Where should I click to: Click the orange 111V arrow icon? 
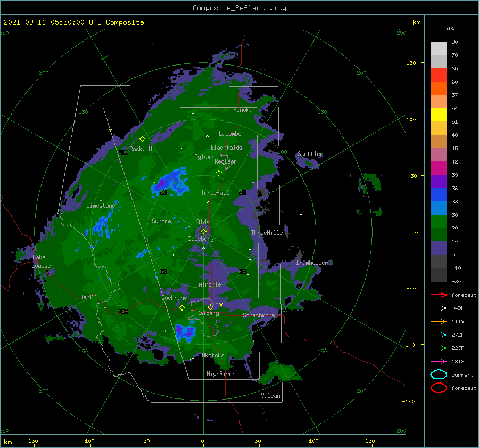pyautogui.click(x=439, y=321)
